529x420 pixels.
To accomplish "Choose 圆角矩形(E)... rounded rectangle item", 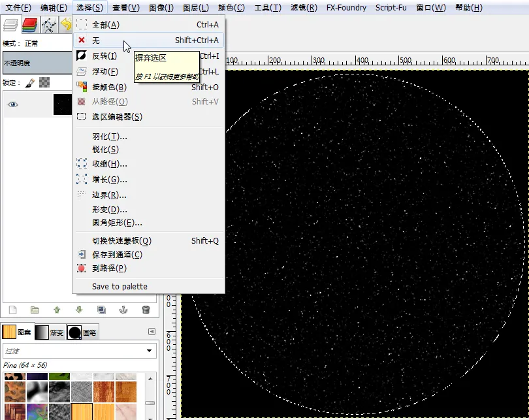I will click(x=148, y=223).
